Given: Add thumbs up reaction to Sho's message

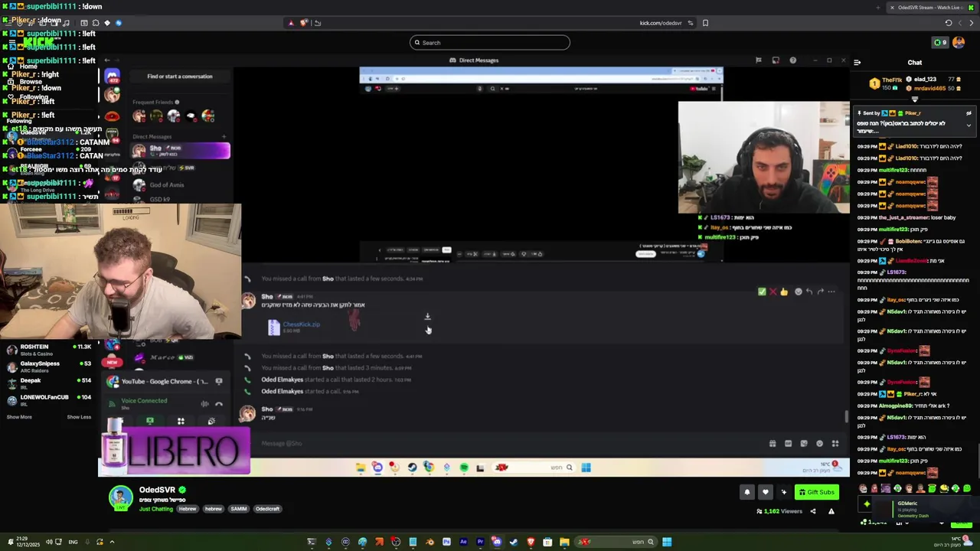Looking at the screenshot, I should point(784,292).
